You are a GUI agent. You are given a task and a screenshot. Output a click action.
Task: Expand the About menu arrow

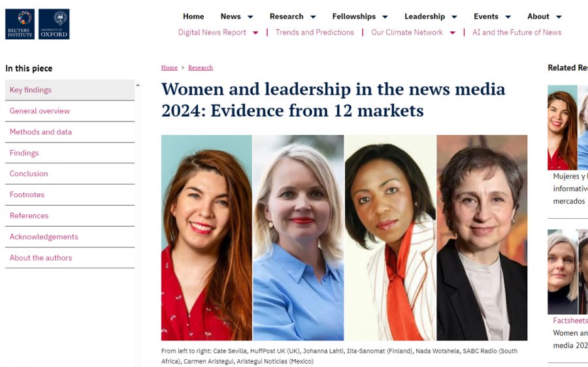pyautogui.click(x=559, y=17)
